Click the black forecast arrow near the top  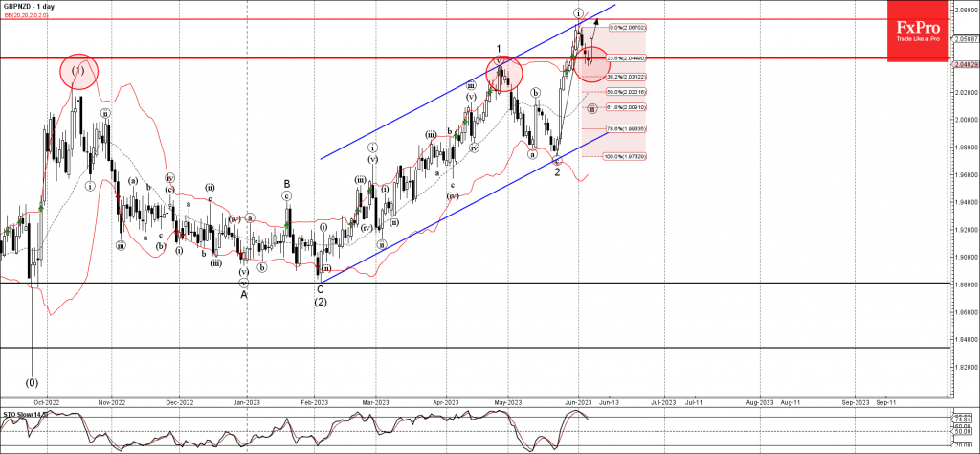[x=596, y=23]
